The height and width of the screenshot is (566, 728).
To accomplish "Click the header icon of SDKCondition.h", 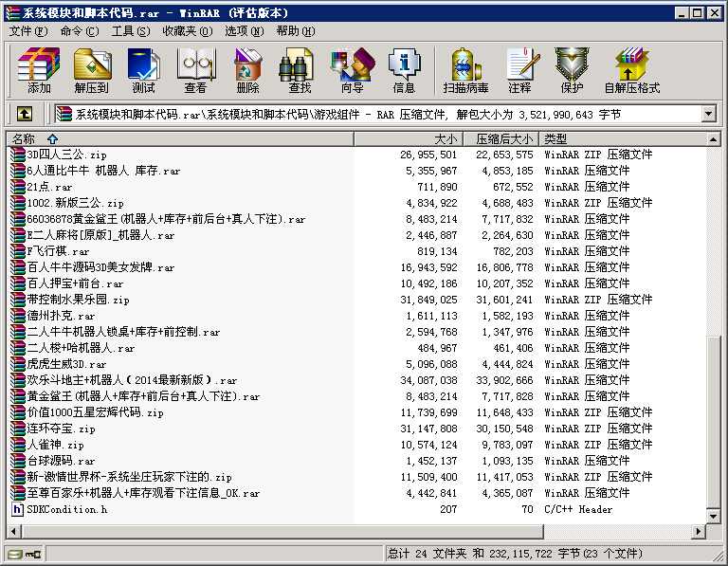I will coord(18,509).
